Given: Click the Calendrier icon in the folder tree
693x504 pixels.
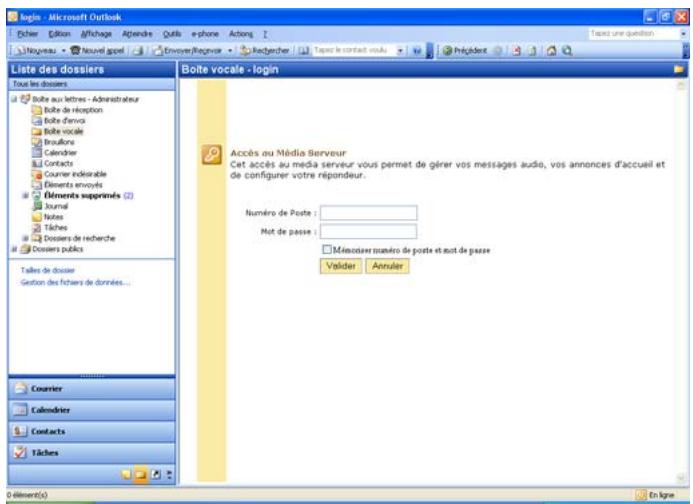Looking at the screenshot, I should 37,153.
